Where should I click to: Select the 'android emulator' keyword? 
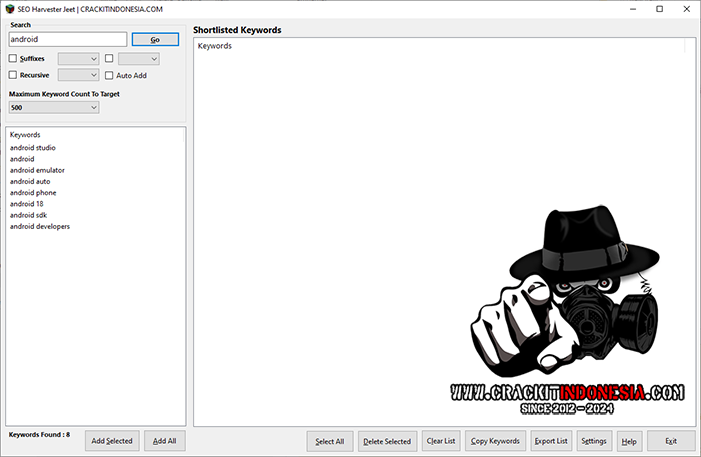[37, 170]
